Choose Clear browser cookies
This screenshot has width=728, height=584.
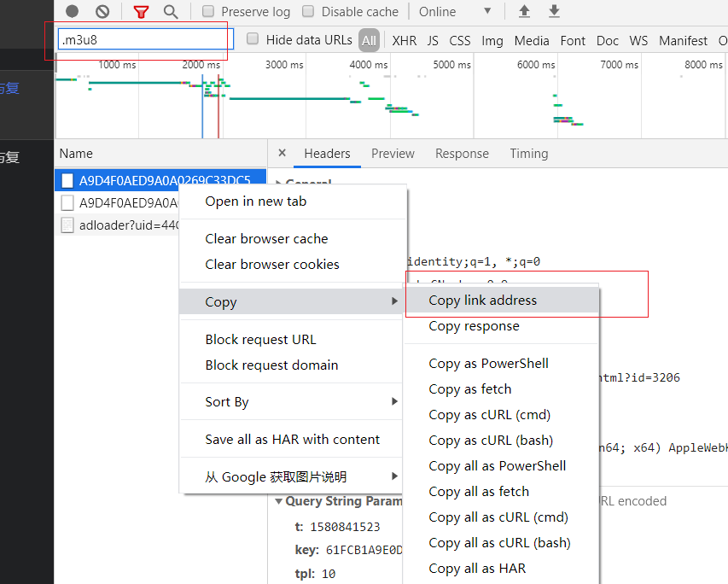291,265
